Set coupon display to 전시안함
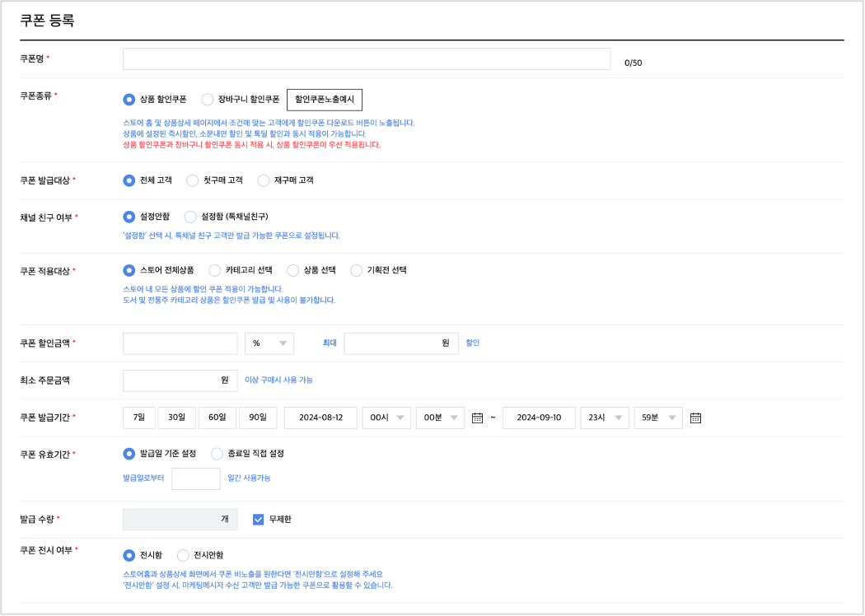Screen dimensions: 865x616 click(183, 555)
